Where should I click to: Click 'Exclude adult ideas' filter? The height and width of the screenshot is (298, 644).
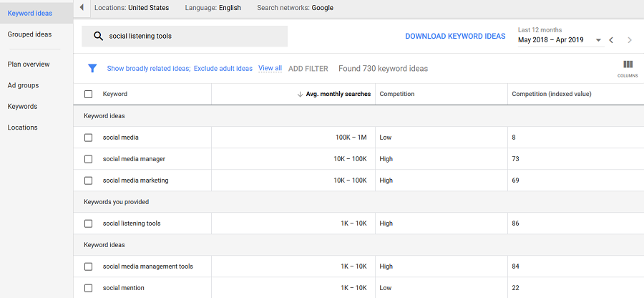click(x=223, y=69)
